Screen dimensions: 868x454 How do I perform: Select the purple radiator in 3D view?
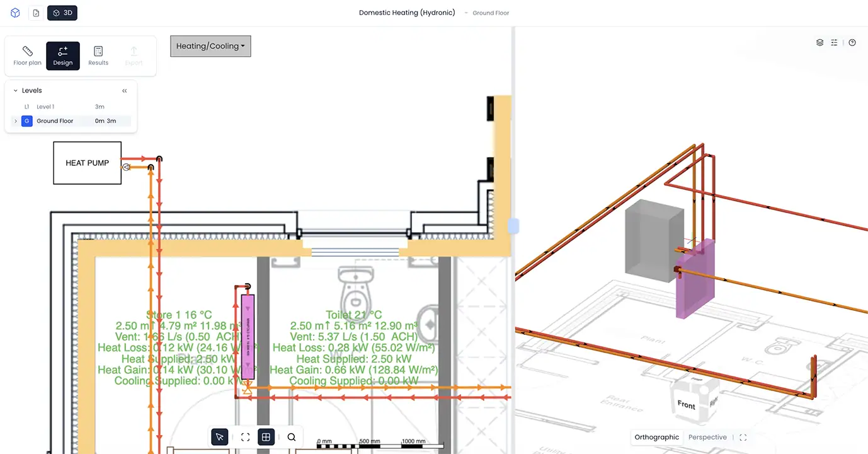pyautogui.click(x=696, y=279)
